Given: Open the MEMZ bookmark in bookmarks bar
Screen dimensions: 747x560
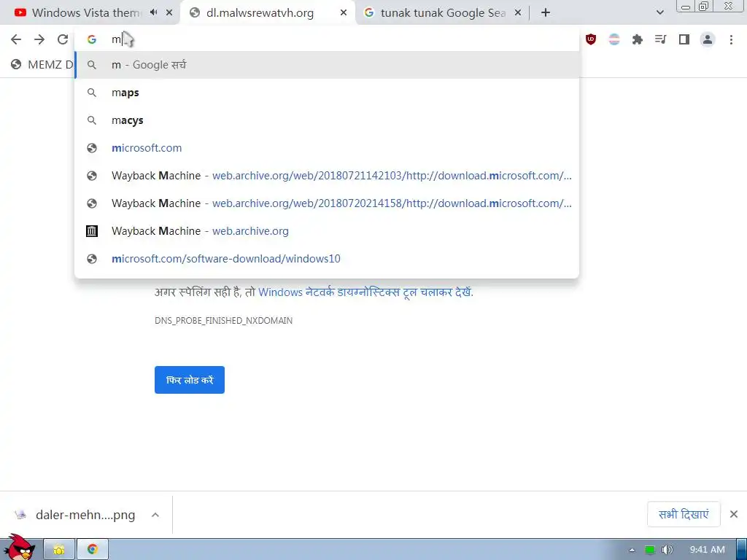Looking at the screenshot, I should 42,64.
